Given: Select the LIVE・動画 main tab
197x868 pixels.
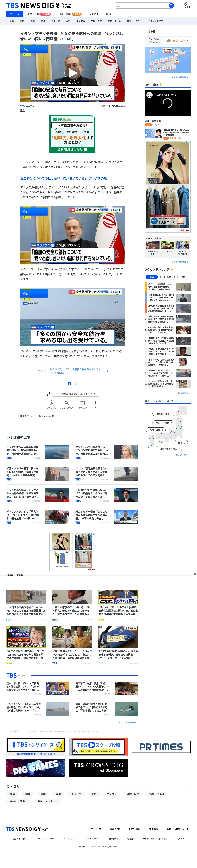Looking at the screenshot, I should [x=70, y=14].
